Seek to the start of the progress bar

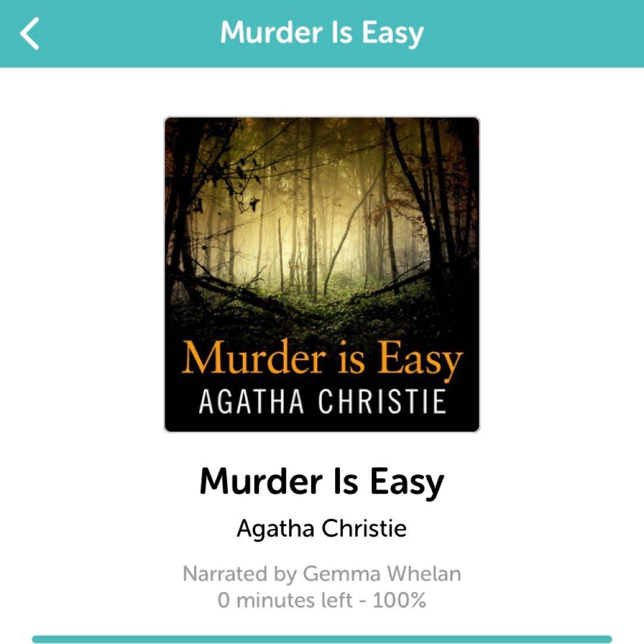pos(35,639)
